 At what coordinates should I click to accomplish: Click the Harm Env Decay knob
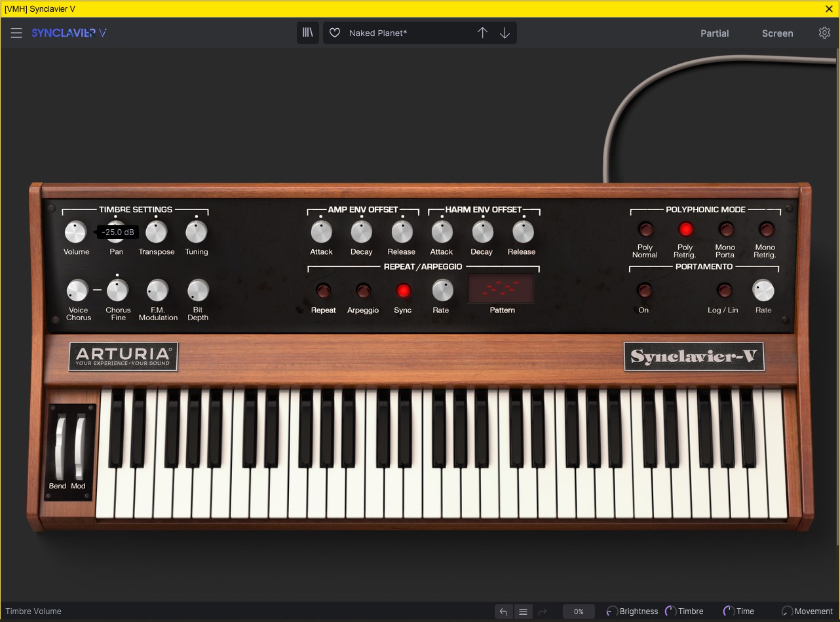coord(482,232)
